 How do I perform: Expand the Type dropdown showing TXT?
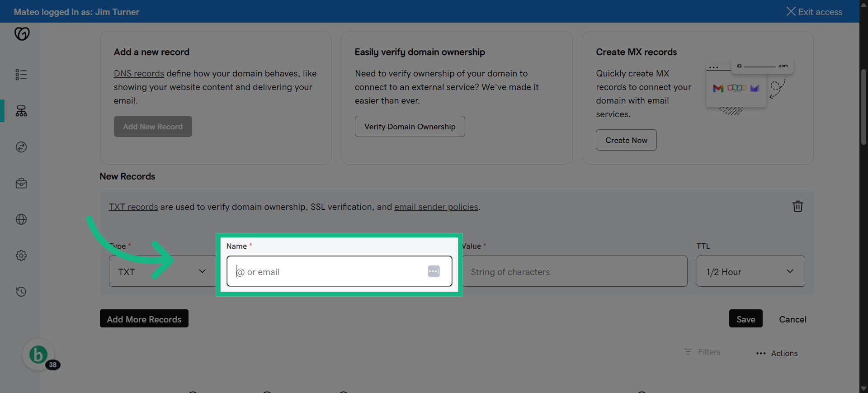click(x=163, y=271)
